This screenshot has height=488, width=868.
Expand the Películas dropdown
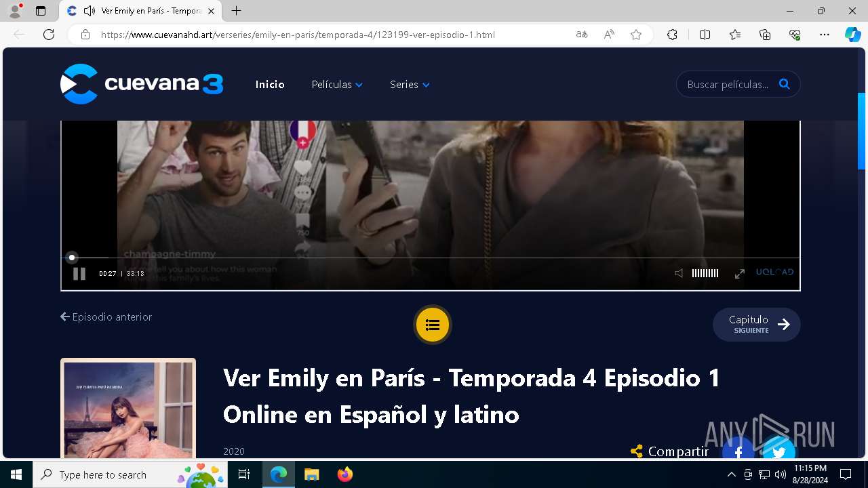click(x=337, y=85)
